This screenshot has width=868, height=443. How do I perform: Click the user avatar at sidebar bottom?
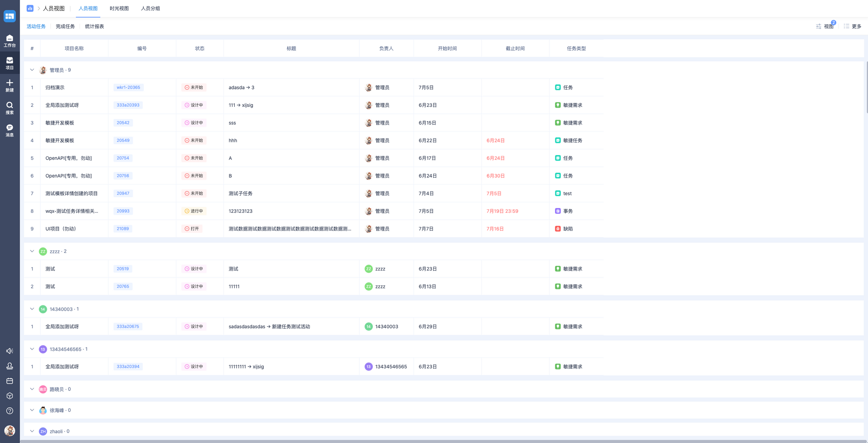pos(10,430)
